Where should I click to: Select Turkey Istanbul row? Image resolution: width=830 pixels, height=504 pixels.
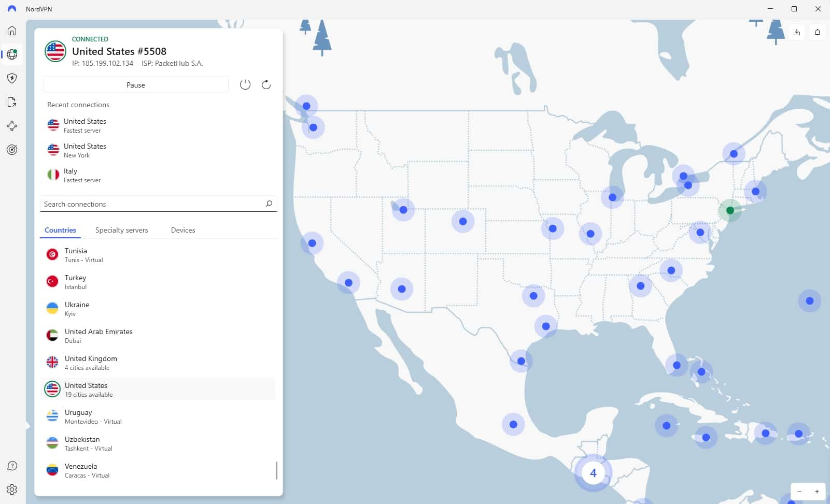(158, 282)
